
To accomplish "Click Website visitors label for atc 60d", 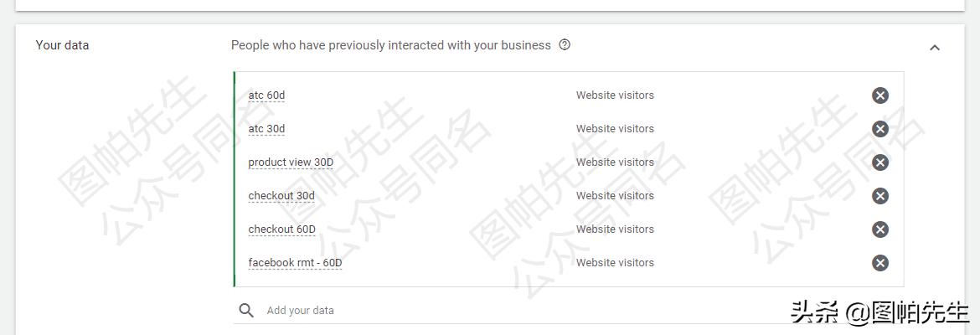I will pos(615,95).
